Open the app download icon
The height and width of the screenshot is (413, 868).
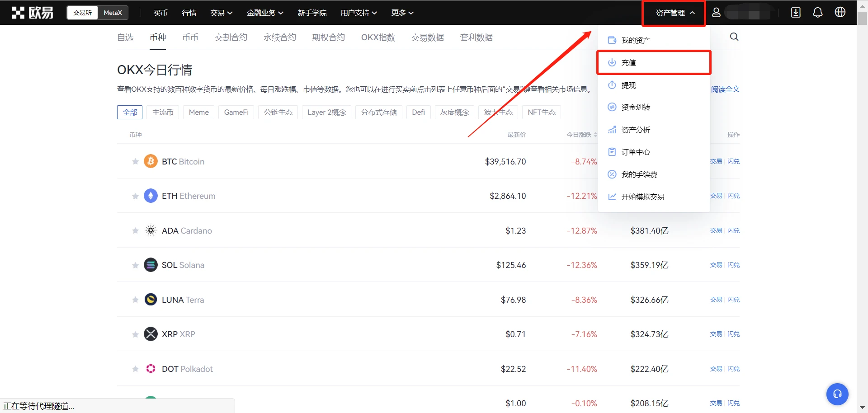[x=796, y=13]
